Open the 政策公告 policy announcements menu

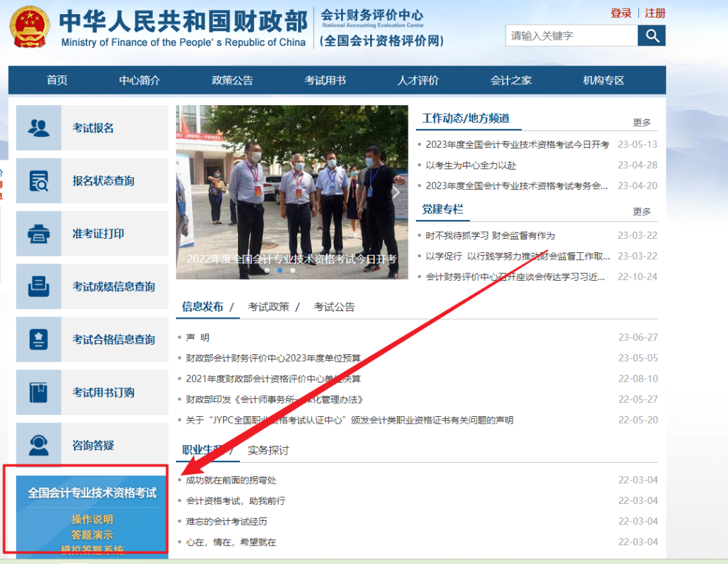pyautogui.click(x=233, y=80)
